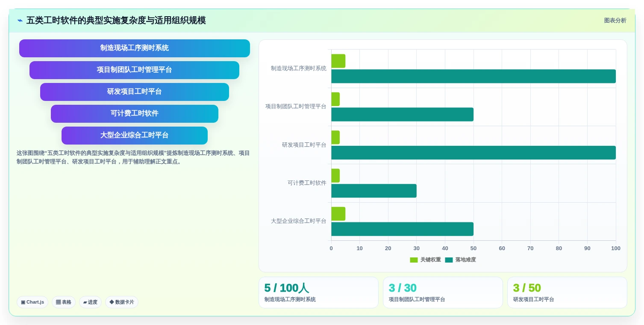Click the 表格 tag chip

pyautogui.click(x=64, y=302)
